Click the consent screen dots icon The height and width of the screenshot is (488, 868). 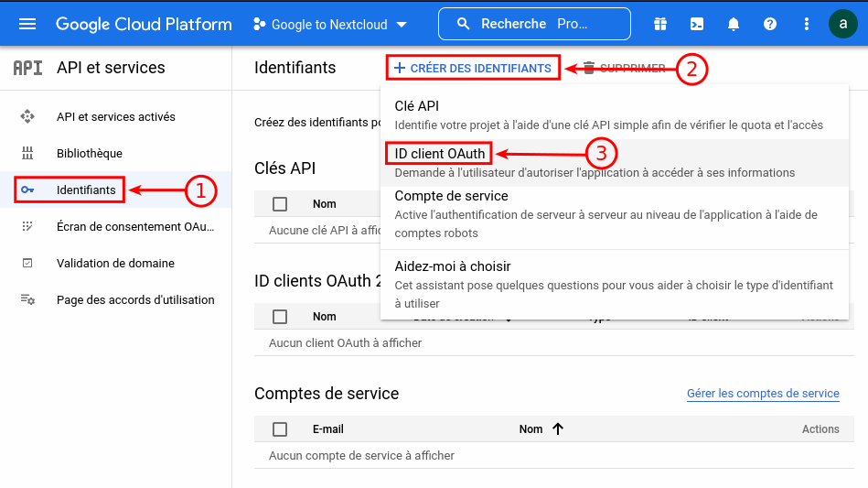(27, 226)
